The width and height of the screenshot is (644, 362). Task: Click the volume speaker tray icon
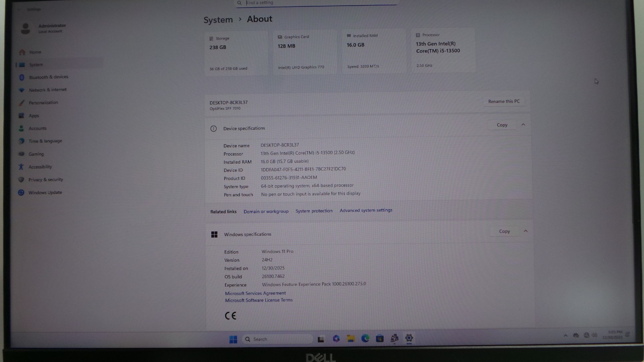pos(594,335)
